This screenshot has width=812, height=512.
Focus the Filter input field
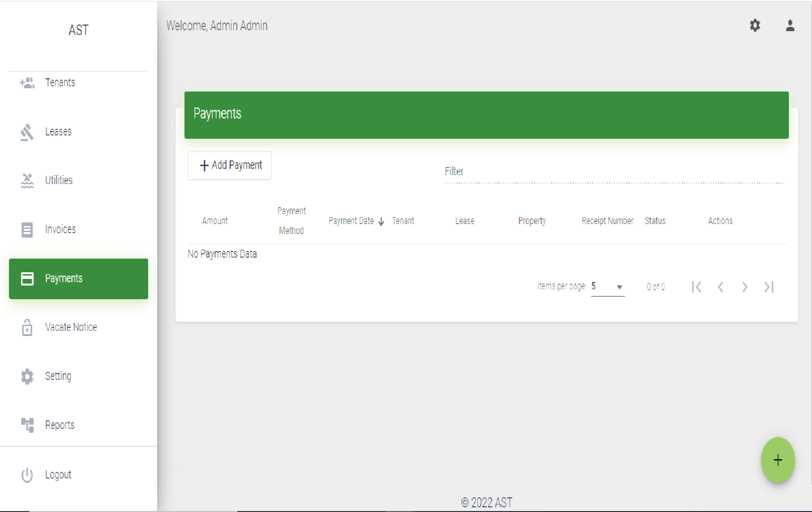tap(613, 172)
